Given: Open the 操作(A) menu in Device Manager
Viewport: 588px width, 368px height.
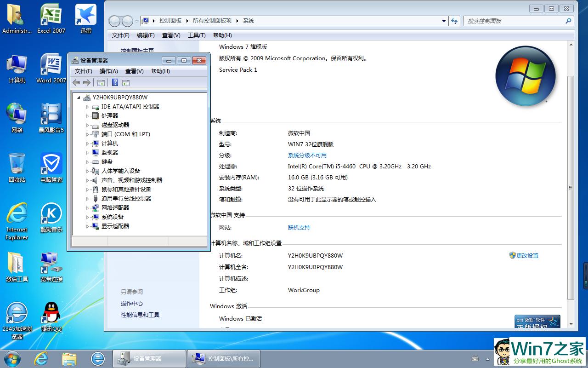Looking at the screenshot, I should 108,71.
